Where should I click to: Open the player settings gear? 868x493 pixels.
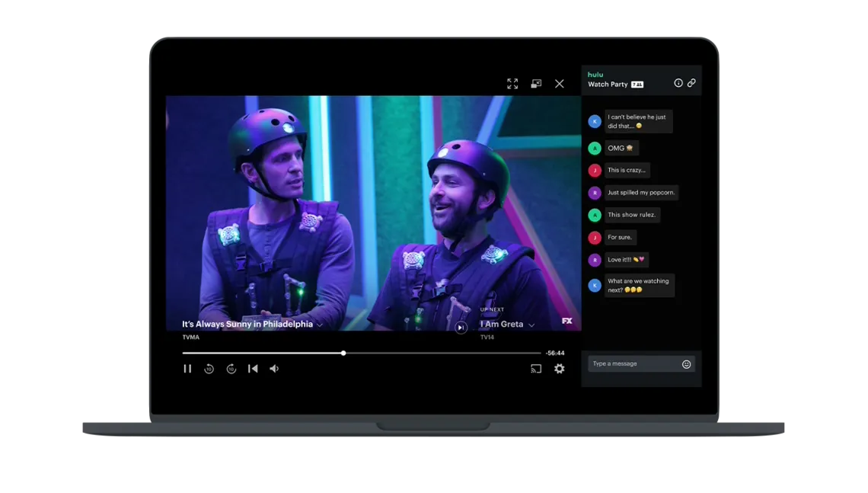(x=560, y=369)
